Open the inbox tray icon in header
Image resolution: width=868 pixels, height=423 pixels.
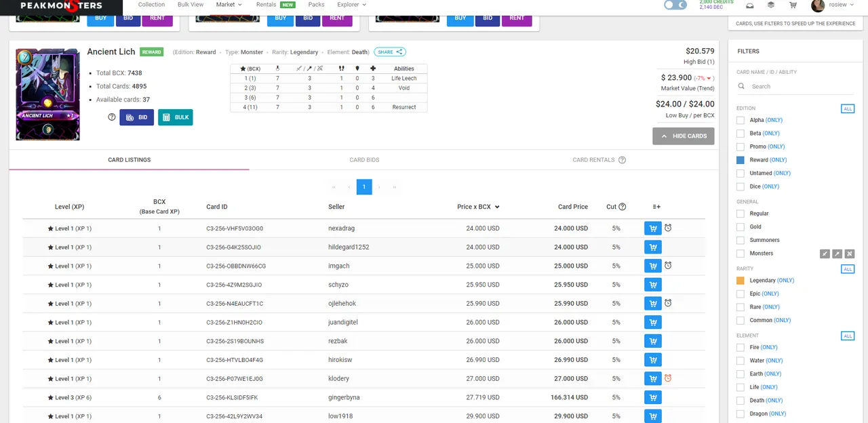tap(749, 5)
